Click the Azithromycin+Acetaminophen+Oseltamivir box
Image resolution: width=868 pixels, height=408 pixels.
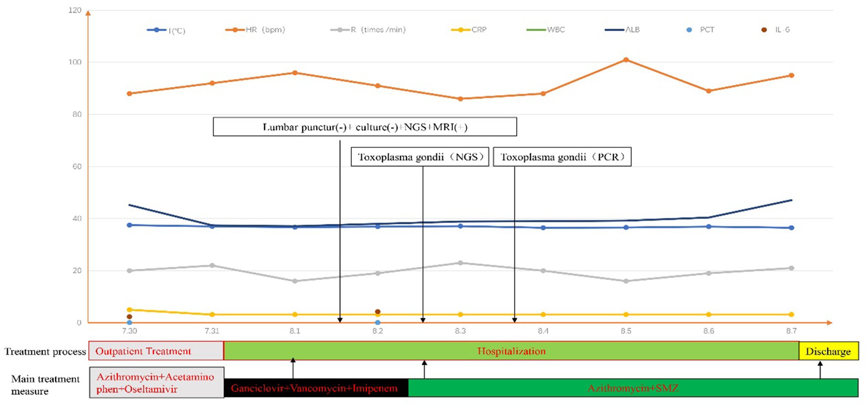tap(157, 382)
